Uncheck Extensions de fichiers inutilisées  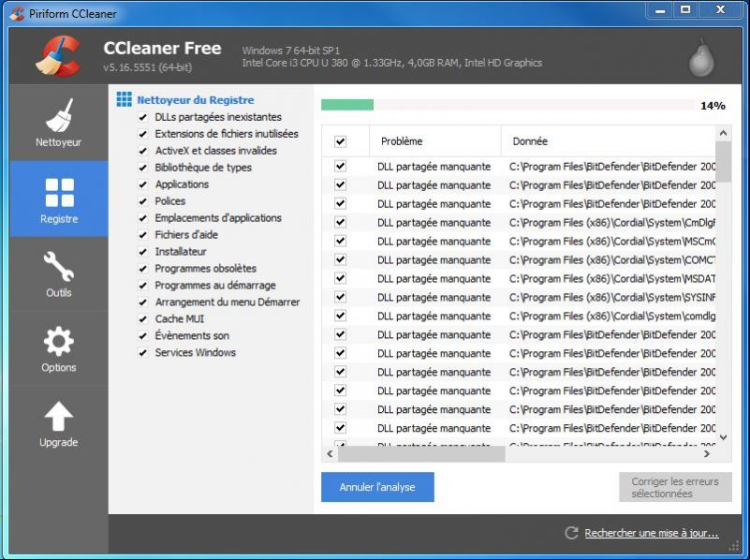tap(142, 134)
